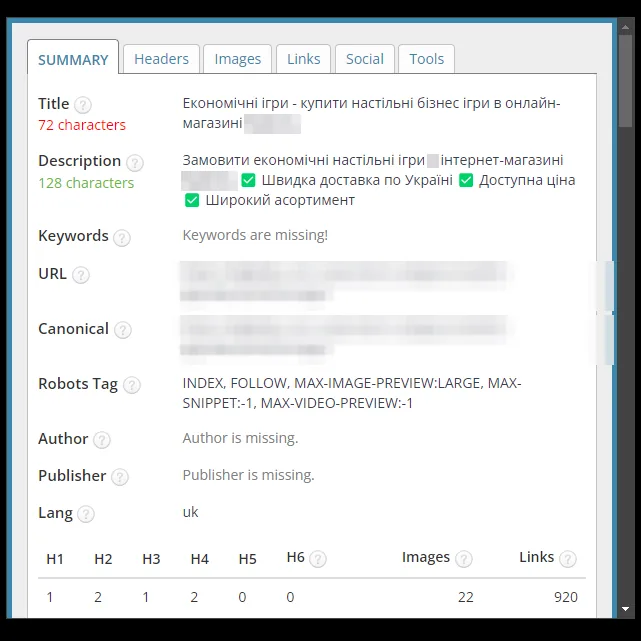
Task: Click the Author help question mark
Action: point(102,440)
